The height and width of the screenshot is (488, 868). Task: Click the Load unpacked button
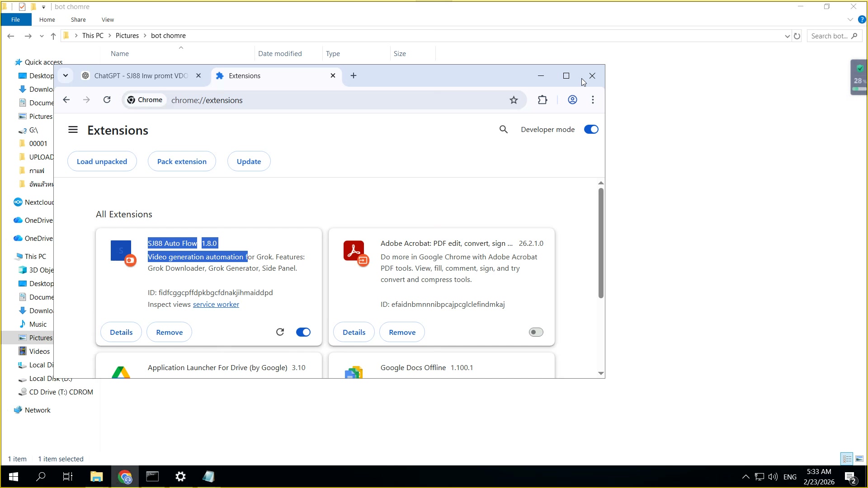click(x=102, y=161)
